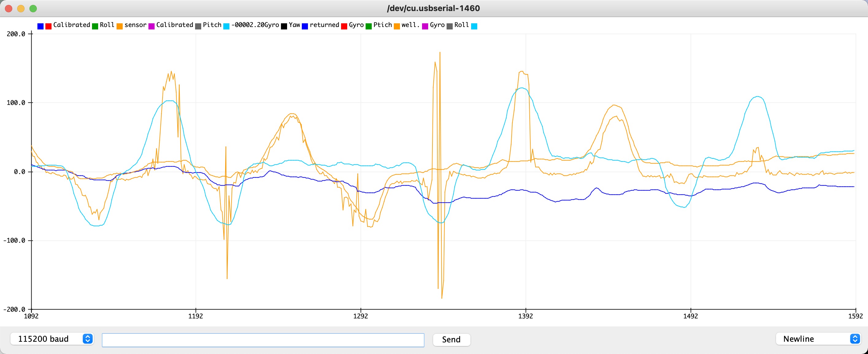The image size is (868, 354).
Task: Focus the serial message input field
Action: tap(263, 340)
